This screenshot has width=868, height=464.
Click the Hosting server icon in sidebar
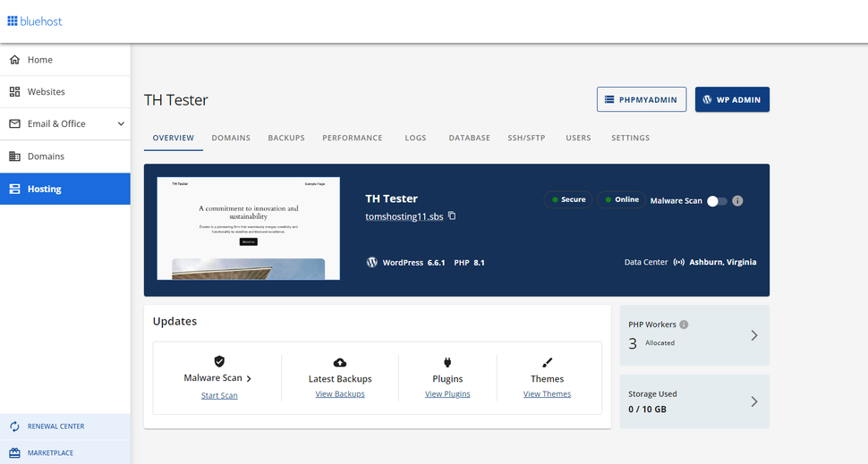[15, 190]
